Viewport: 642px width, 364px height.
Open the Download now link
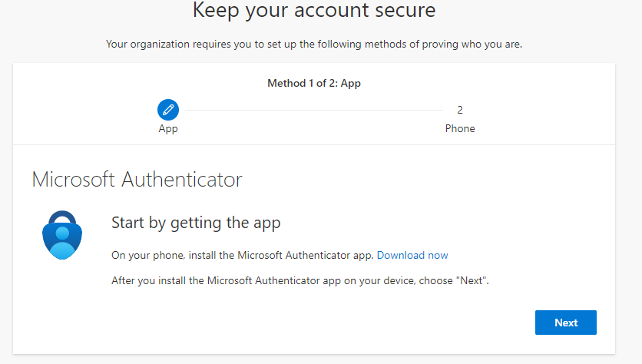pos(412,255)
